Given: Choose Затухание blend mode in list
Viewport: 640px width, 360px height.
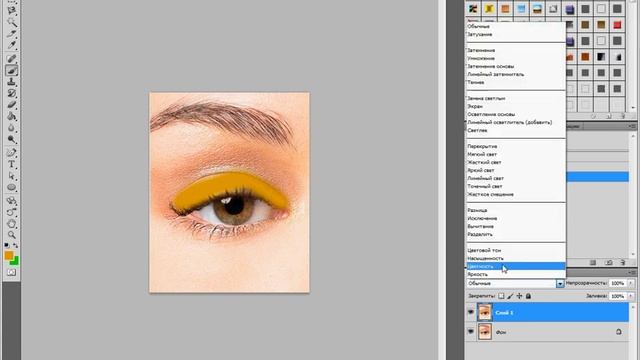Looking at the screenshot, I should (516, 34).
